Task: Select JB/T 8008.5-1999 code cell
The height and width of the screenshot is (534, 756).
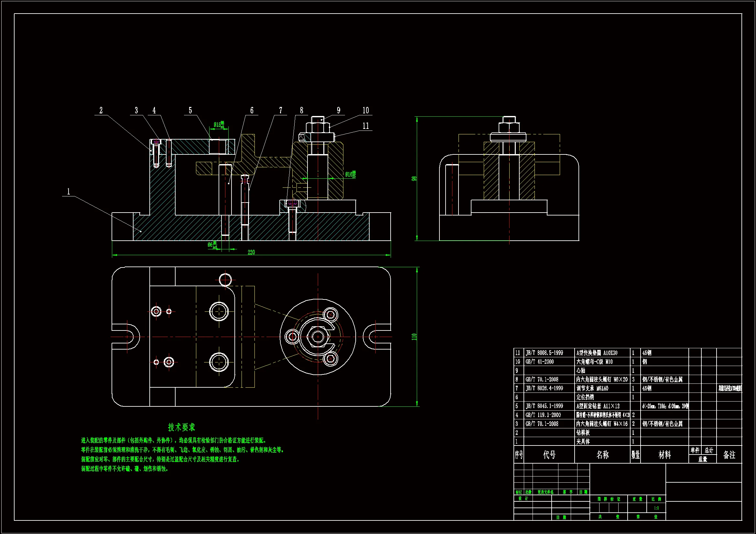Action: pos(544,353)
